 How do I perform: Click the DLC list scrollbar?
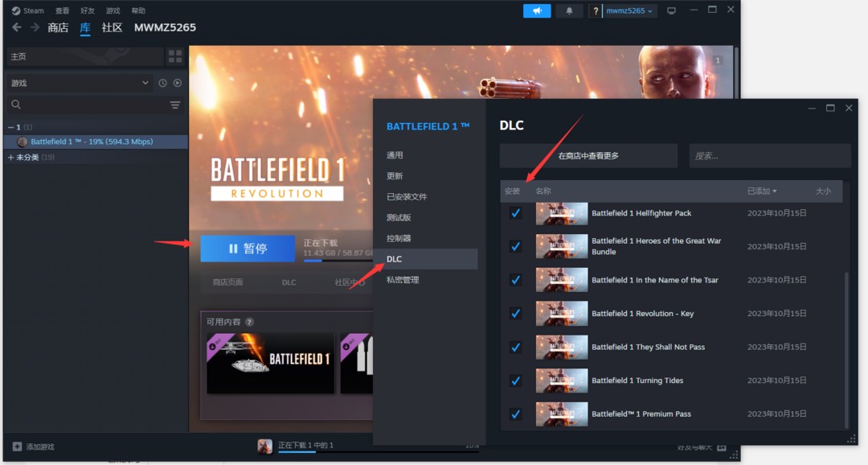pyautogui.click(x=845, y=349)
